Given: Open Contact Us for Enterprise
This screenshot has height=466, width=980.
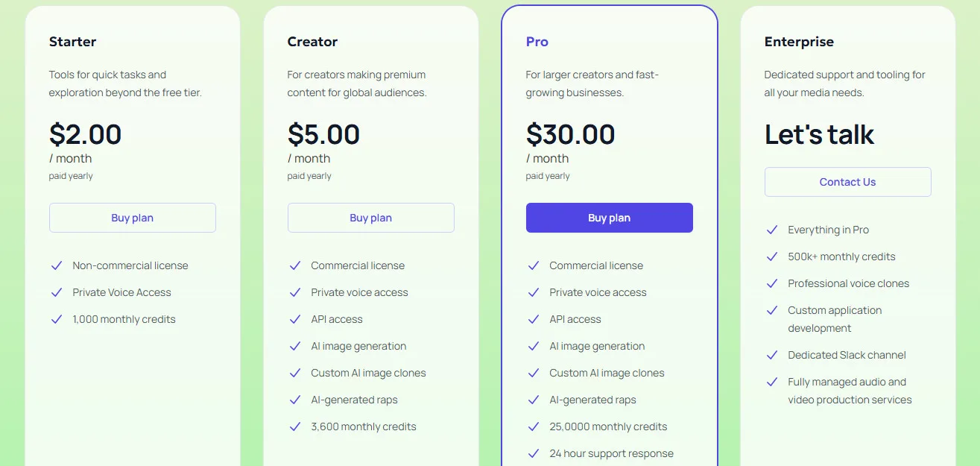Looking at the screenshot, I should (847, 182).
